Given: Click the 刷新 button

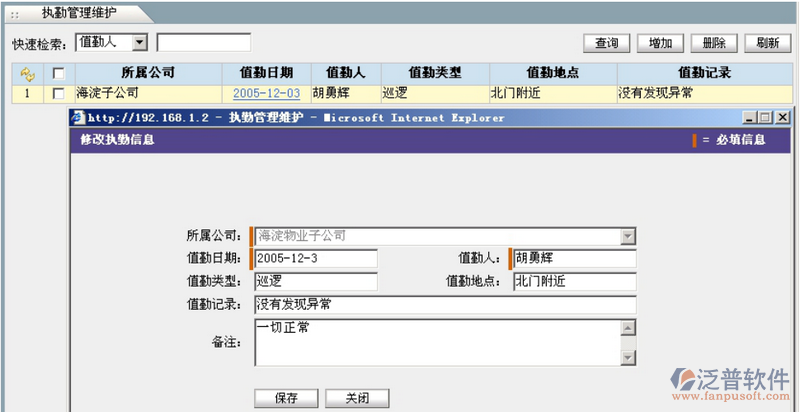Looking at the screenshot, I should (768, 43).
